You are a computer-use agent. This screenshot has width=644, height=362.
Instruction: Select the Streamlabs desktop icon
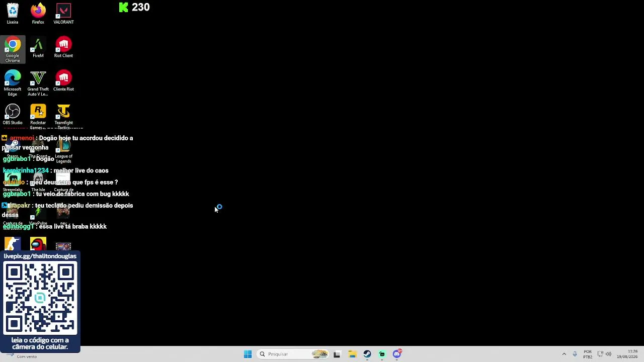[13, 182]
